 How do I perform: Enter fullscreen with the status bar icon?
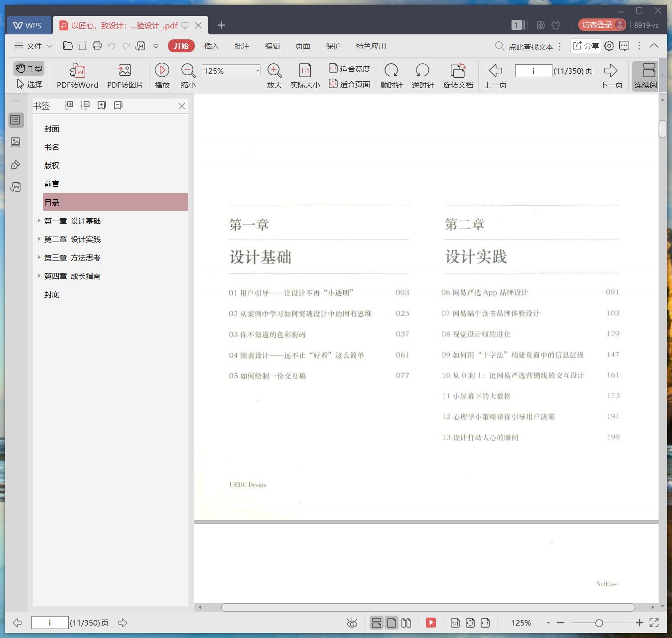(654, 623)
